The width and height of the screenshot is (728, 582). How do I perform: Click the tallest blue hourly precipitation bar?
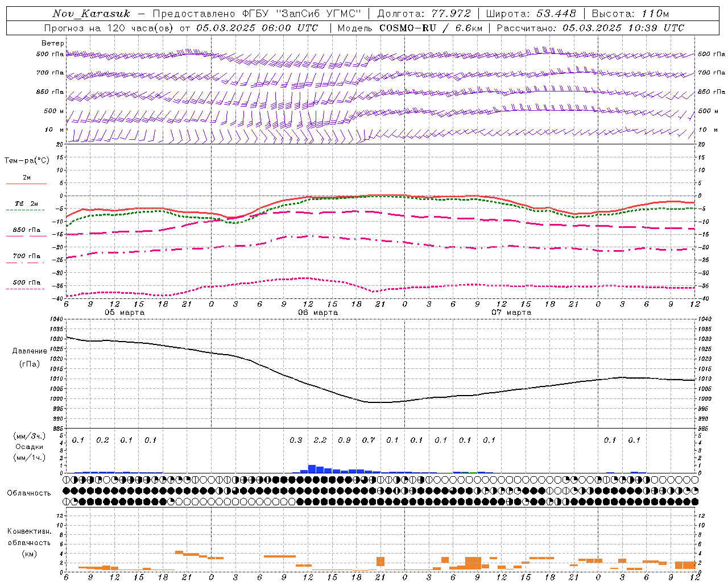[x=312, y=469]
